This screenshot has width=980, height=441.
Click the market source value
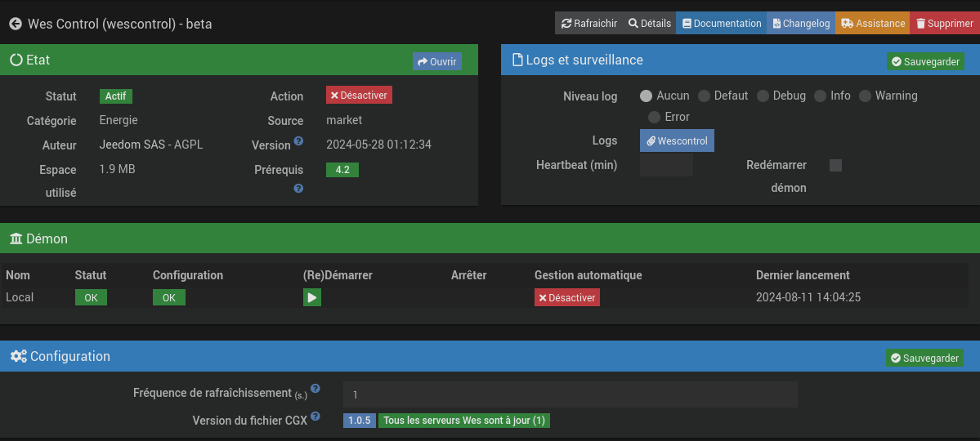[344, 120]
